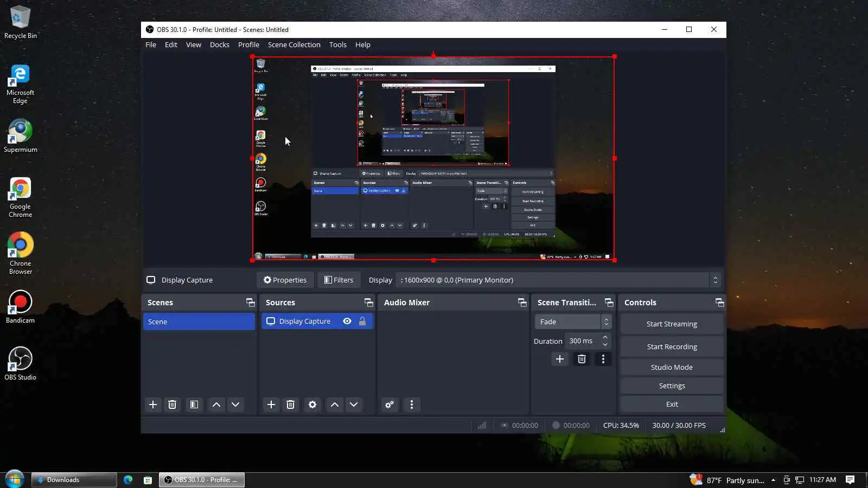Open Bandicam desktop shortcut

coord(20,306)
